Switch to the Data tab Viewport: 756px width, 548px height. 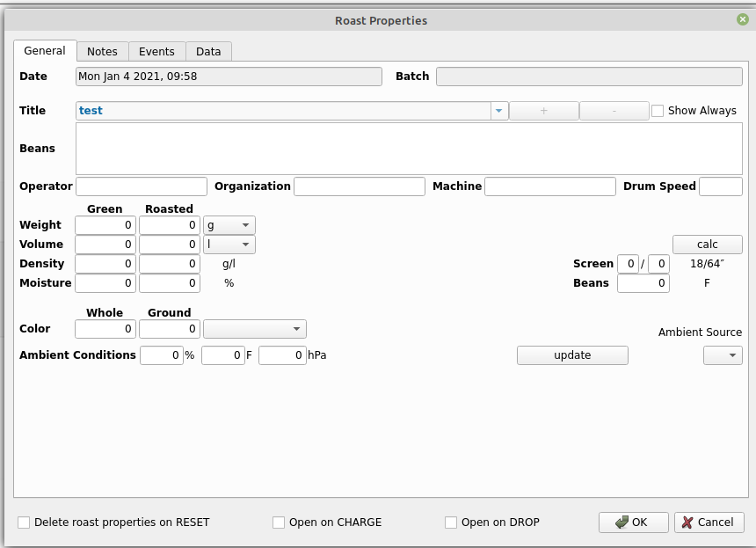pos(208,51)
